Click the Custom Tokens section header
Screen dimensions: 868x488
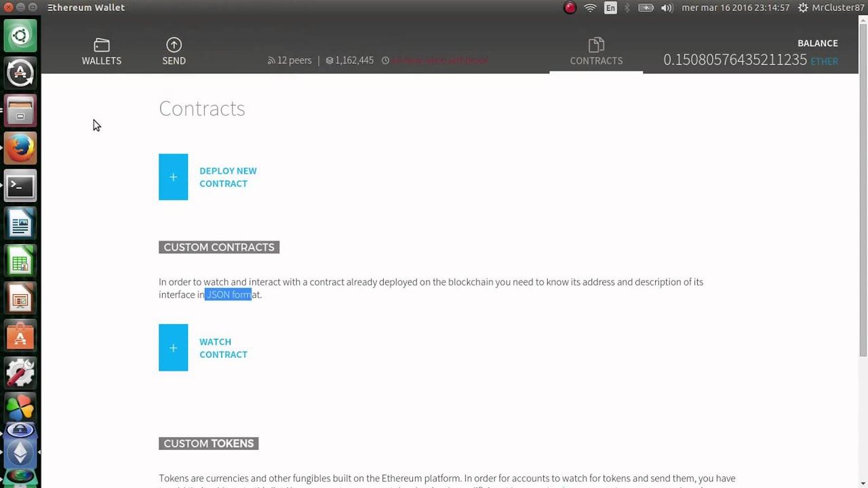209,443
